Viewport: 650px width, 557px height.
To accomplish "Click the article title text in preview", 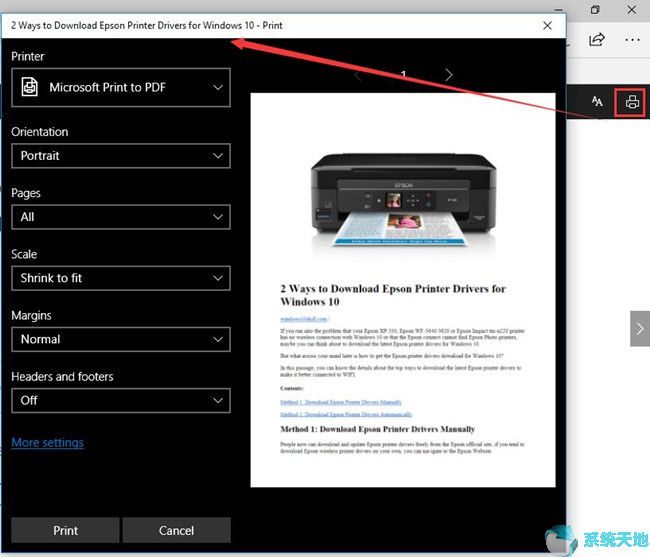I will (x=393, y=295).
